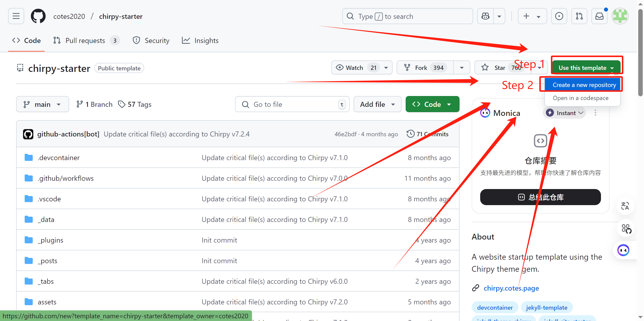Open the notifications inbox icon
Image resolution: width=644 pixels, height=321 pixels.
[x=599, y=16]
